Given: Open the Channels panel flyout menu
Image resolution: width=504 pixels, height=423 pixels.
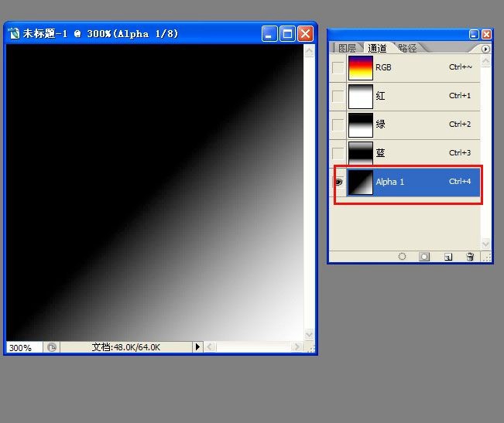Looking at the screenshot, I should point(485,49).
